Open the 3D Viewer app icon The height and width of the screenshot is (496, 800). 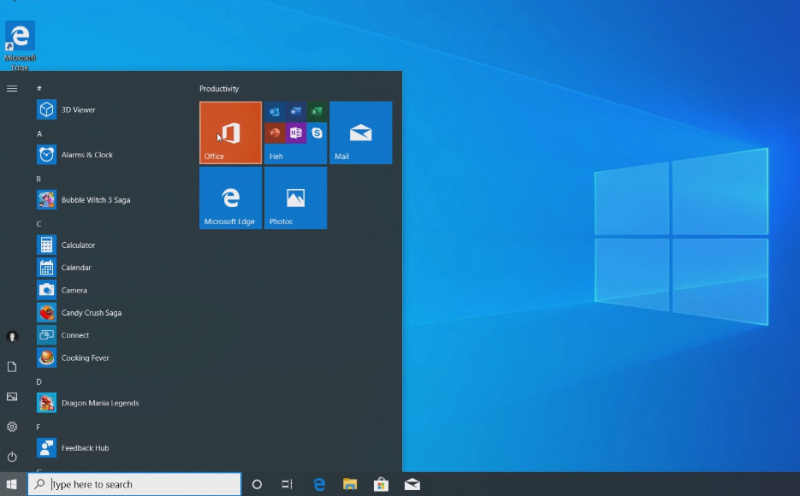pyautogui.click(x=46, y=110)
